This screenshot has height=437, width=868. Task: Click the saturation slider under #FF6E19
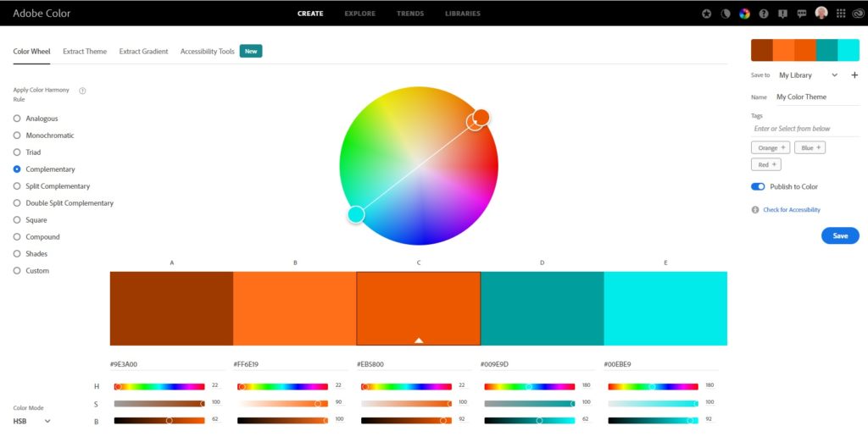283,403
